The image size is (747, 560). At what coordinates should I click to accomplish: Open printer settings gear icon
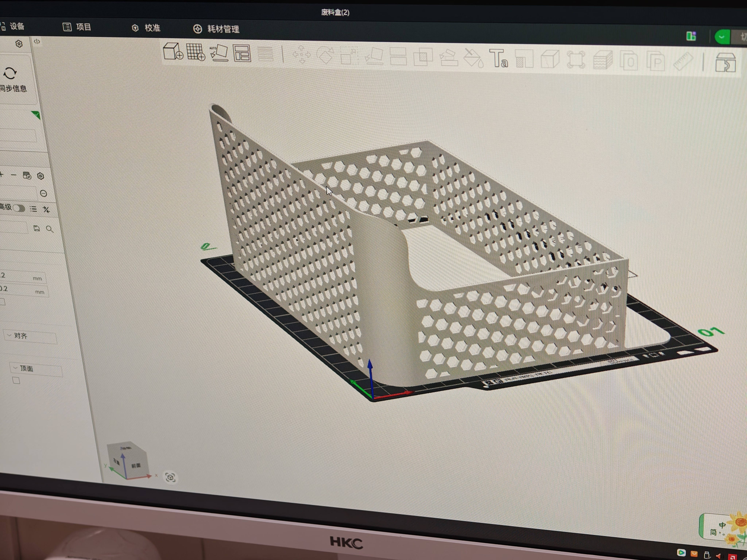(x=19, y=44)
